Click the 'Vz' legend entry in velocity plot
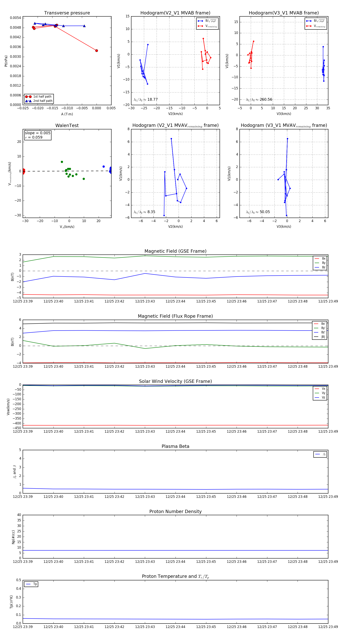The height and width of the screenshot is (644, 351). (x=320, y=398)
